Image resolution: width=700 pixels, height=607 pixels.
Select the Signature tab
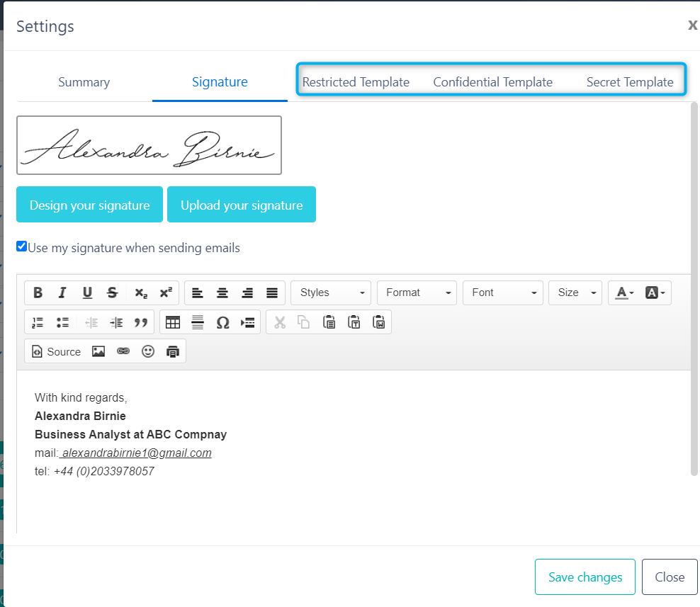[220, 82]
